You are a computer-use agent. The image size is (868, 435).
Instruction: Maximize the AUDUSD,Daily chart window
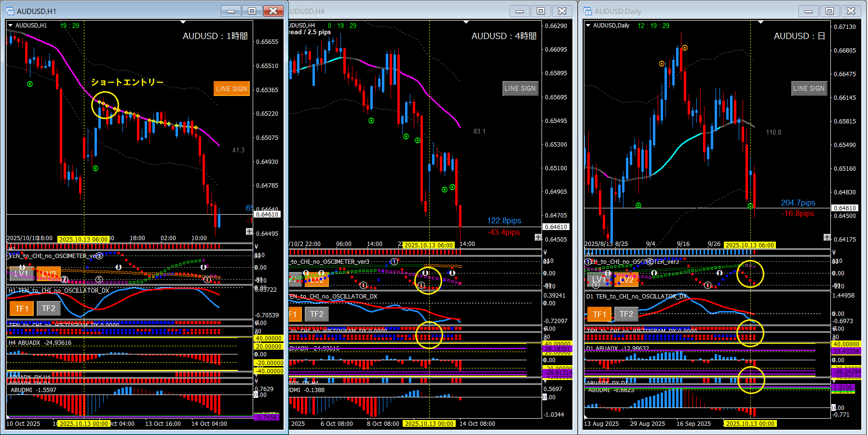(x=829, y=11)
